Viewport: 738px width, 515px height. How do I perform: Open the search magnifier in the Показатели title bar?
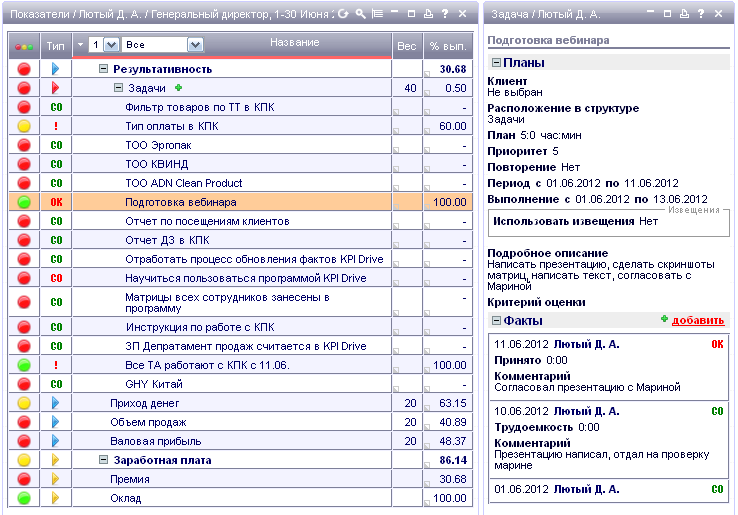pyautogui.click(x=361, y=14)
